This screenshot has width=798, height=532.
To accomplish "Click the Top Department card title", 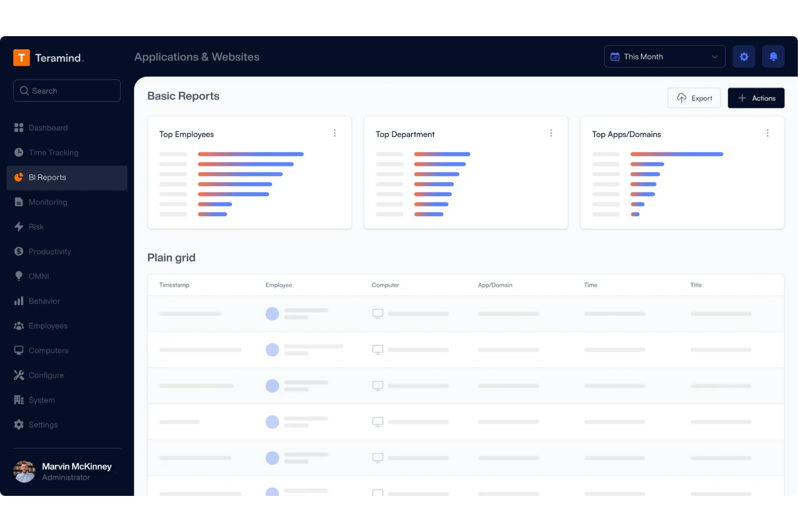I will coord(405,134).
